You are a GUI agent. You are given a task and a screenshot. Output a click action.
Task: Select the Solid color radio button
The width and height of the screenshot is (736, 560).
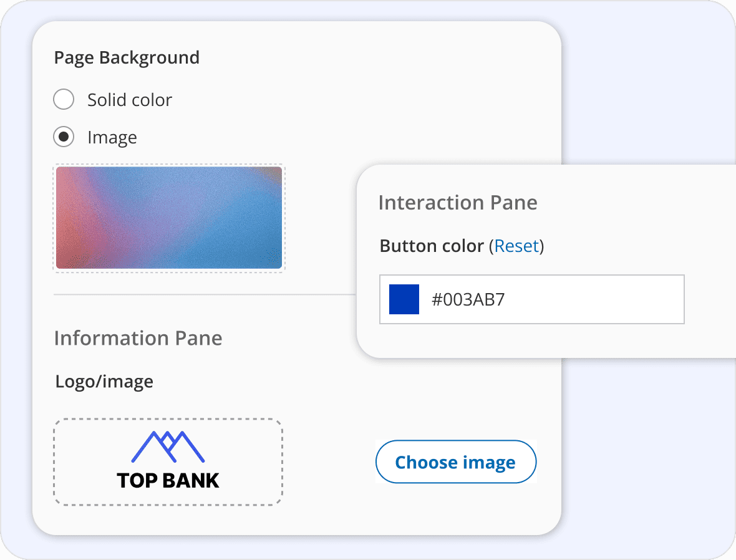pyautogui.click(x=64, y=100)
